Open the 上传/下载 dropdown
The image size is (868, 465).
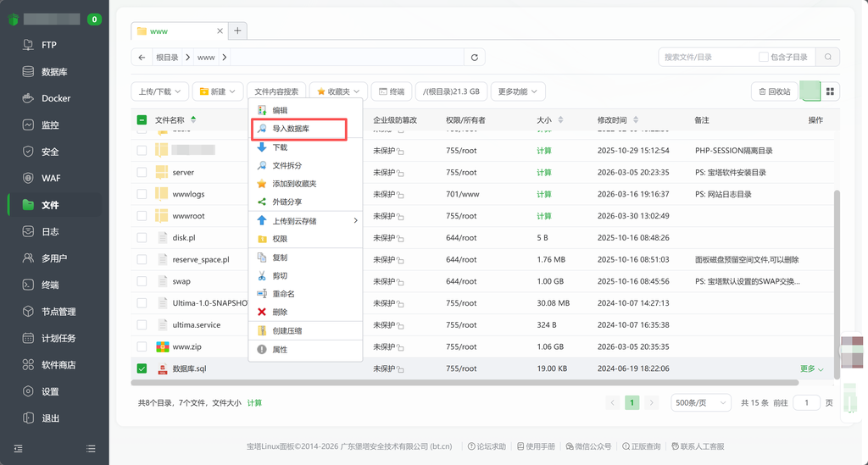160,91
